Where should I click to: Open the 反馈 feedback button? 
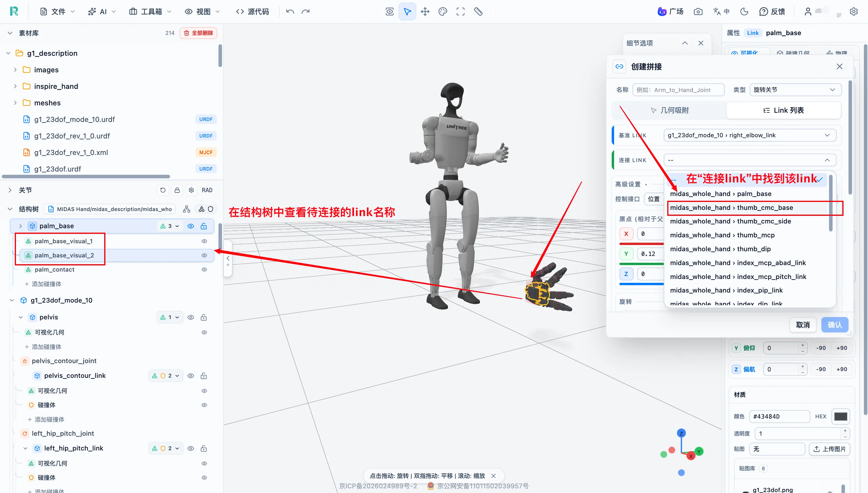(x=772, y=12)
